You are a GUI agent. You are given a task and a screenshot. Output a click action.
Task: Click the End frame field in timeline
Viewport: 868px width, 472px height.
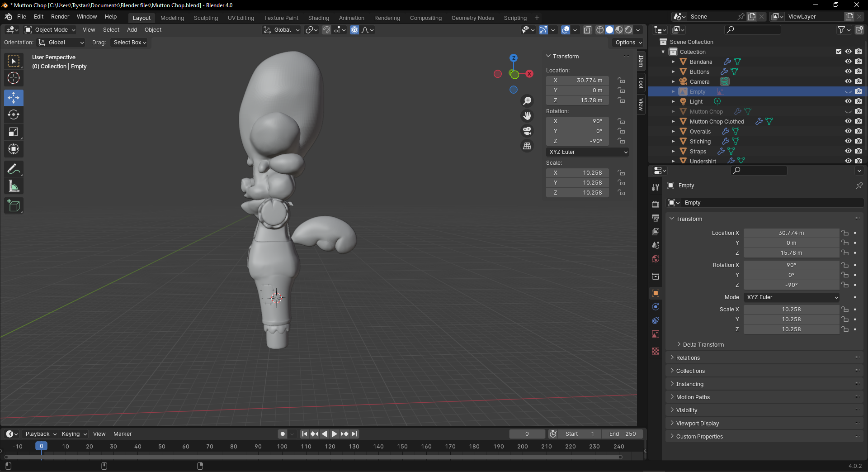(x=623, y=434)
